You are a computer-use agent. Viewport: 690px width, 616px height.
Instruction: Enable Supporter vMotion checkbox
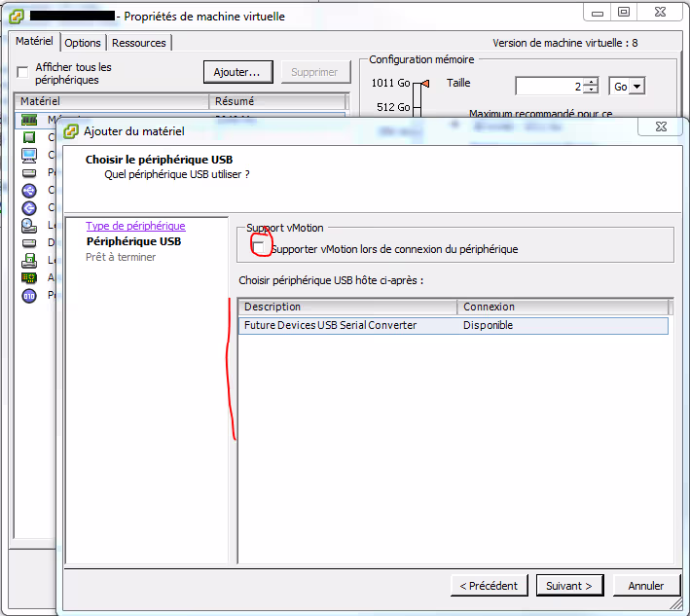tap(261, 248)
